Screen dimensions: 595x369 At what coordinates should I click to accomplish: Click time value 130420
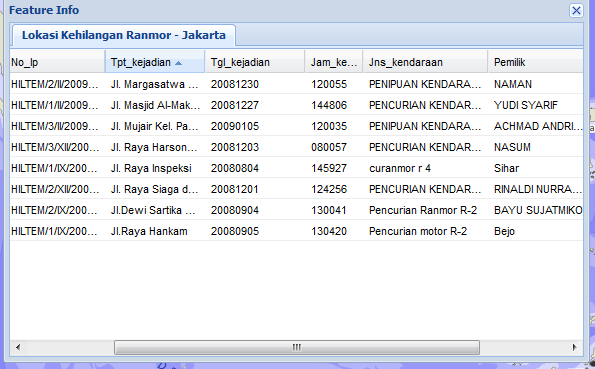[329, 231]
